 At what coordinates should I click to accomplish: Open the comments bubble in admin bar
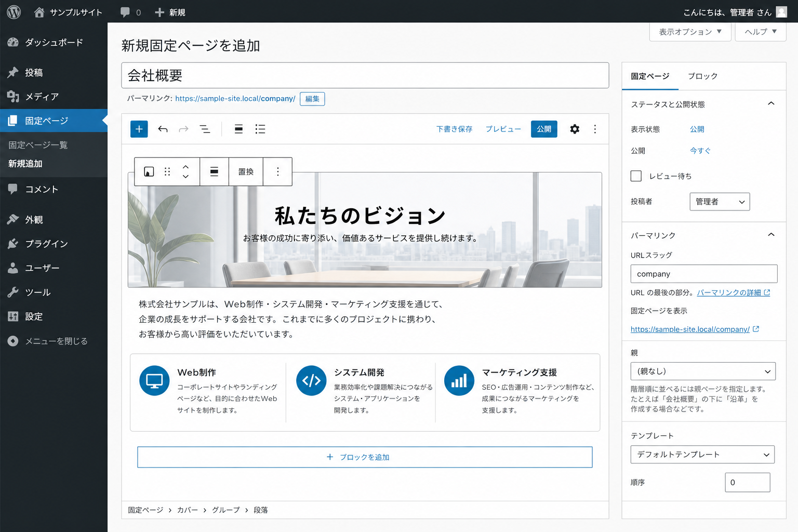[130, 12]
